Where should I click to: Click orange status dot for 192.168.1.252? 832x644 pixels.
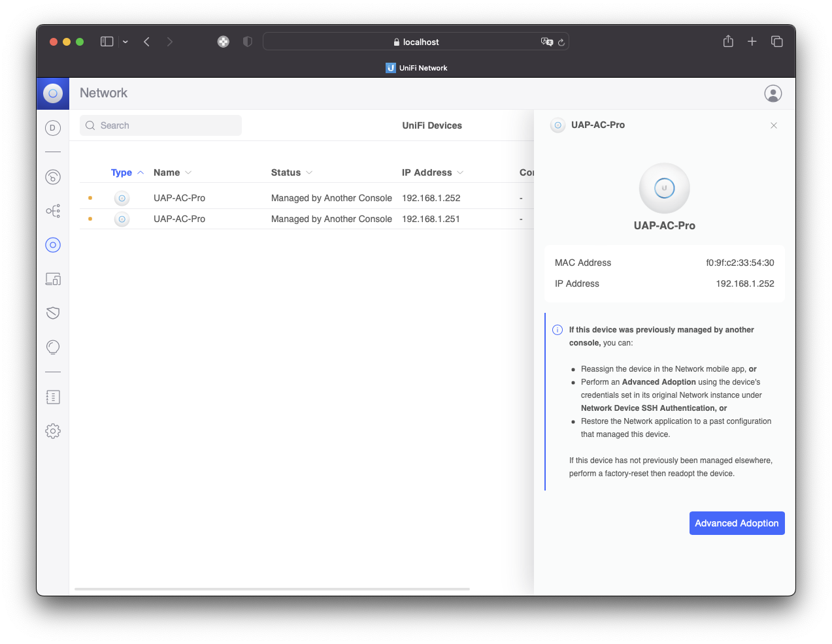tap(90, 198)
